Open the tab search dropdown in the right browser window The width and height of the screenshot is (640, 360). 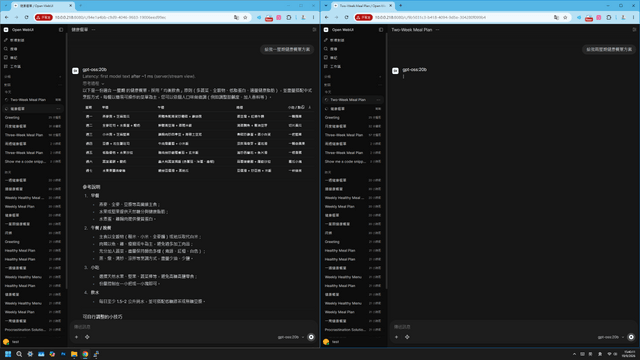(326, 6)
